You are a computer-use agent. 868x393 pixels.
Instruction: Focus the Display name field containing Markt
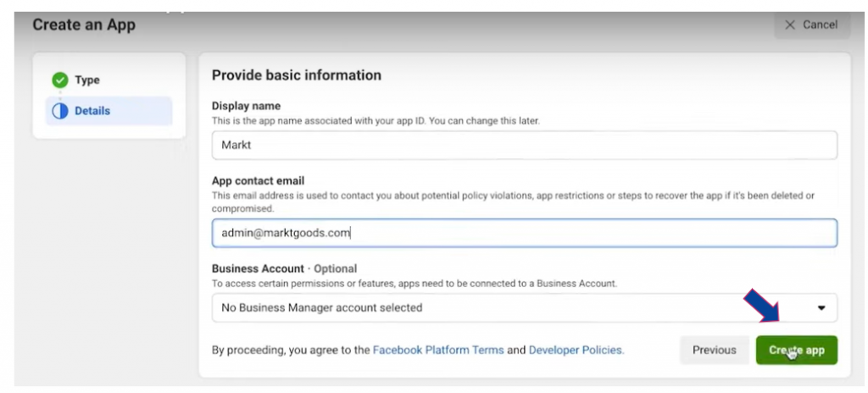(524, 146)
